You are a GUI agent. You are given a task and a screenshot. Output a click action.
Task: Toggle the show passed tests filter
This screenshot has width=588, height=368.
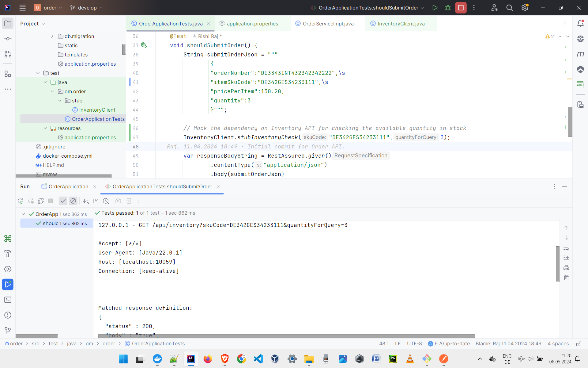pos(63,201)
